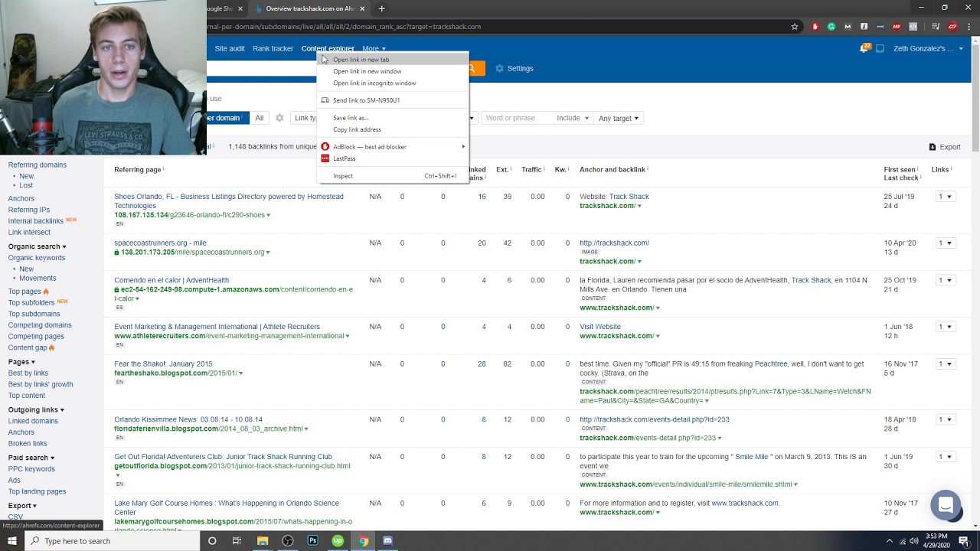Open Competing domains in sidebar
The image size is (980, 551).
(40, 324)
